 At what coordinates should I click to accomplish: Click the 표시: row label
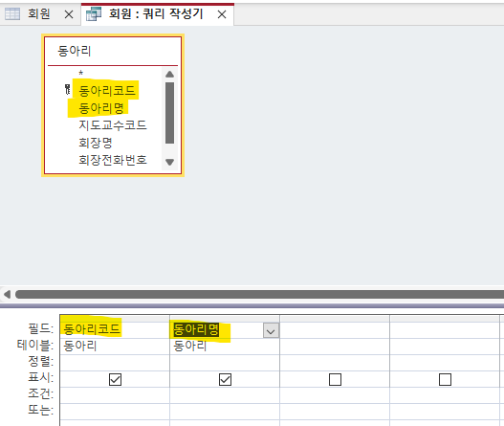(x=40, y=377)
